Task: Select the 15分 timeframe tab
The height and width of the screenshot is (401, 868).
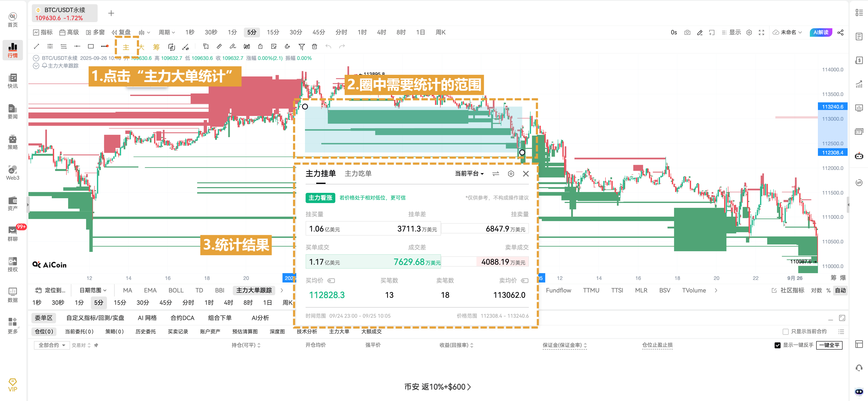Action: click(x=273, y=32)
